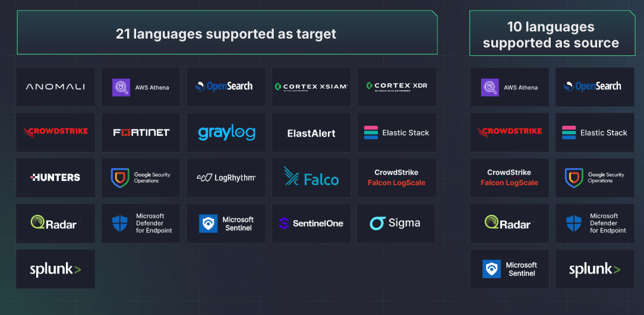Pick the Elastic Stack tile under source languages
The image size is (644, 315).
click(x=595, y=132)
